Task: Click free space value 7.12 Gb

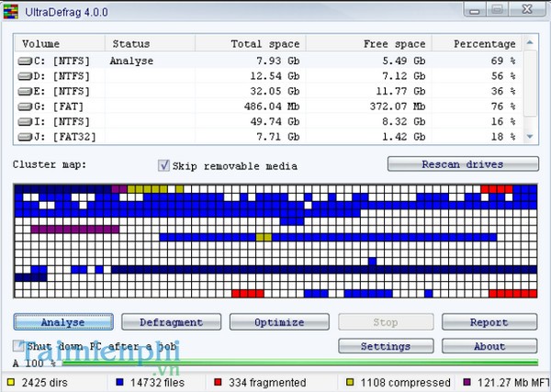Action: 404,76
